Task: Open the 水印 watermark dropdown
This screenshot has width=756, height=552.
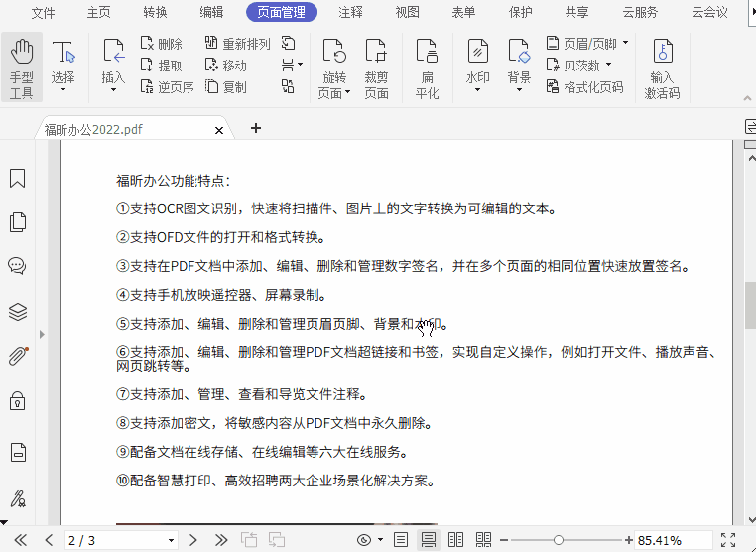Action: [x=477, y=89]
